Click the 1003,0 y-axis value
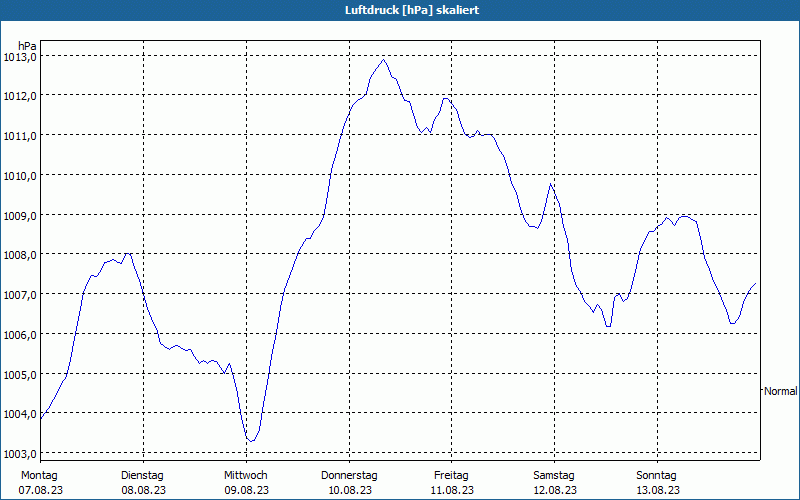Viewport: 800px width, 500px height. 20,454
